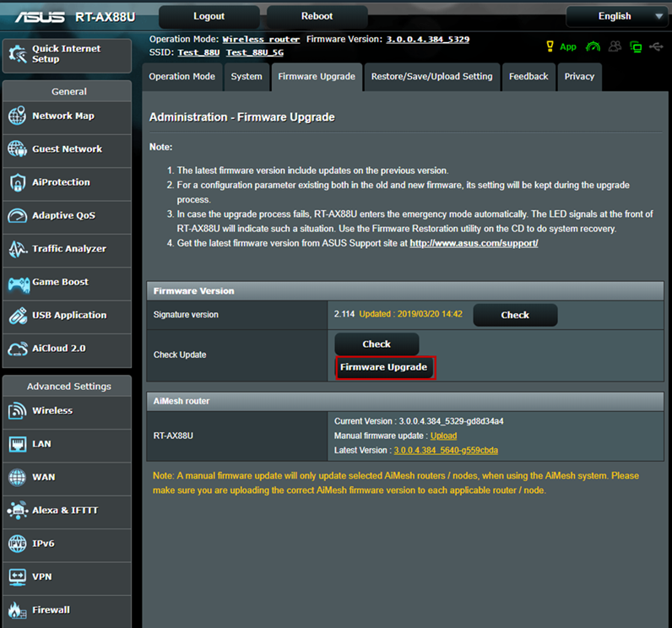Open Guest Network menu item

67,149
